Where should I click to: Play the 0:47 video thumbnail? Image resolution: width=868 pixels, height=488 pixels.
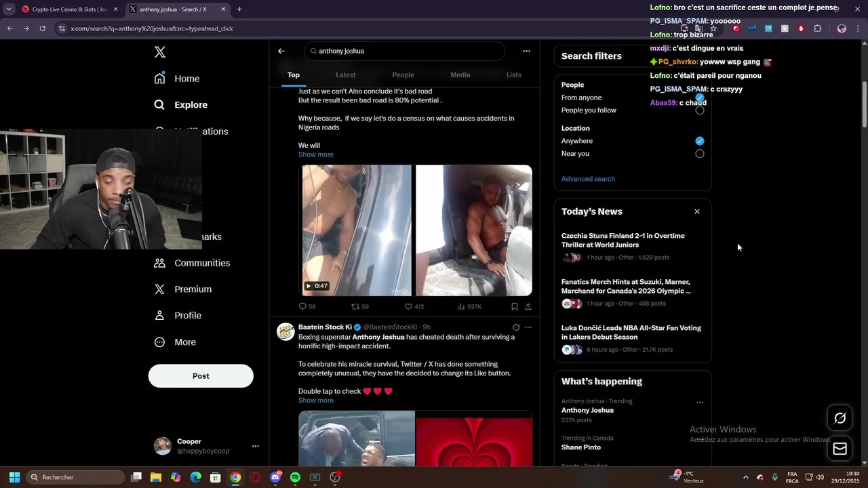357,230
